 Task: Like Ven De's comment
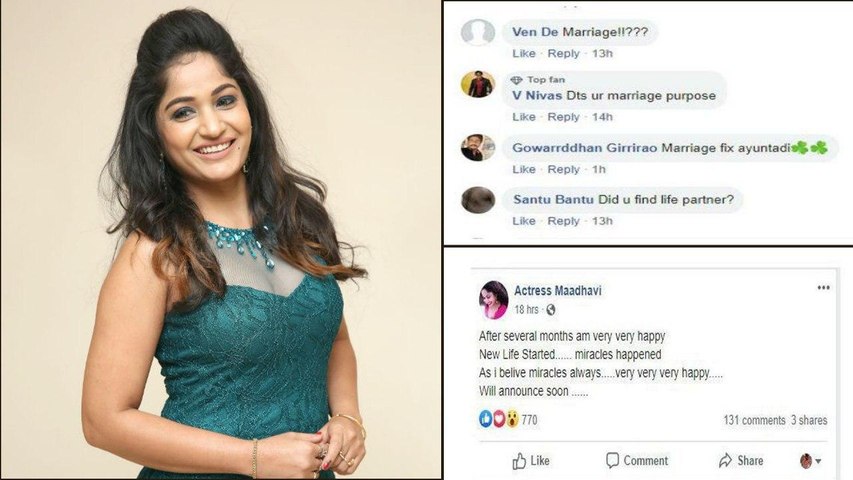(524, 53)
